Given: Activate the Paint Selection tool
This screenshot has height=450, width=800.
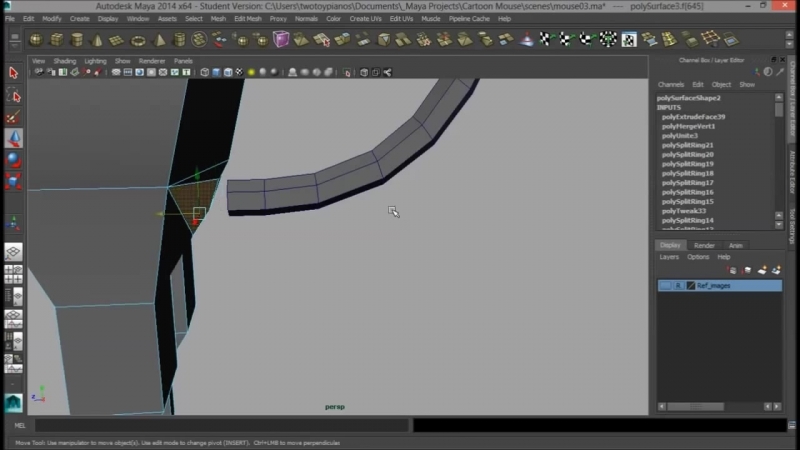Looking at the screenshot, I should pyautogui.click(x=13, y=117).
